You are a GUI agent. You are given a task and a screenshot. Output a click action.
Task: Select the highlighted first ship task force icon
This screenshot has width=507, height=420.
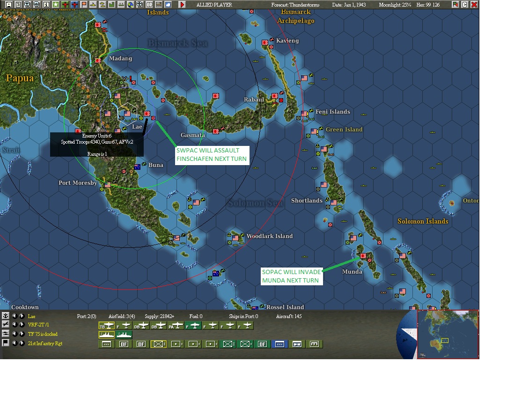(x=107, y=335)
